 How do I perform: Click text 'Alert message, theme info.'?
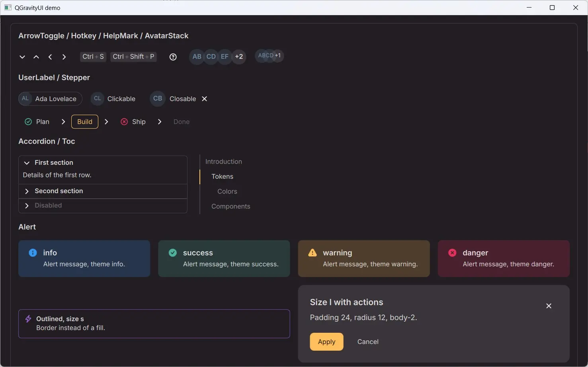[84, 264]
